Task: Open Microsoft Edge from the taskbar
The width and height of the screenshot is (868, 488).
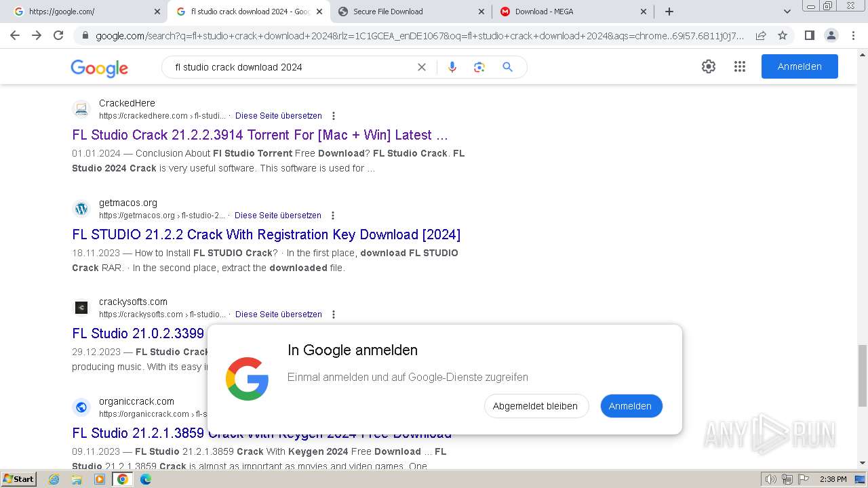Action: pyautogui.click(x=145, y=479)
